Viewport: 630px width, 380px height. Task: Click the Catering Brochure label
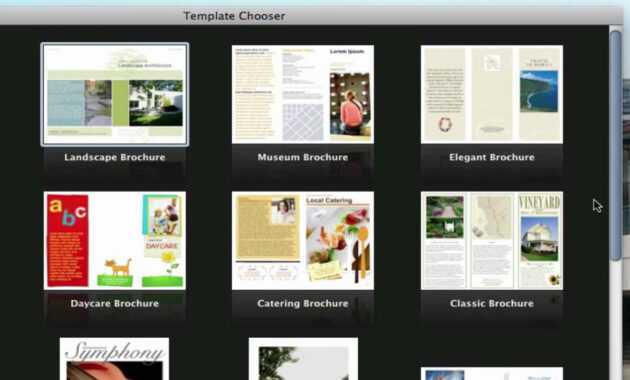tap(303, 303)
